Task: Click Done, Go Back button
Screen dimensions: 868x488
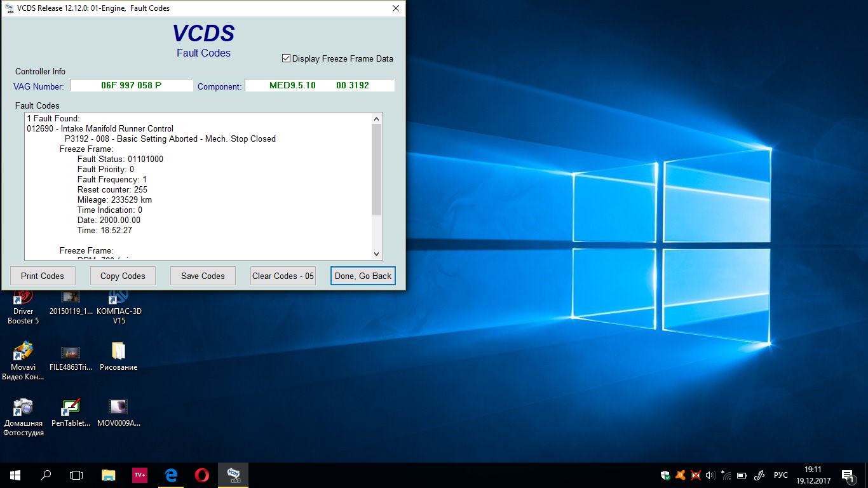Action: [x=363, y=276]
